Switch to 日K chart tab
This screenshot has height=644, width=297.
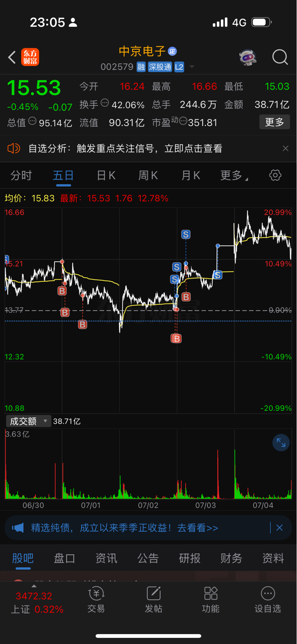click(x=106, y=176)
